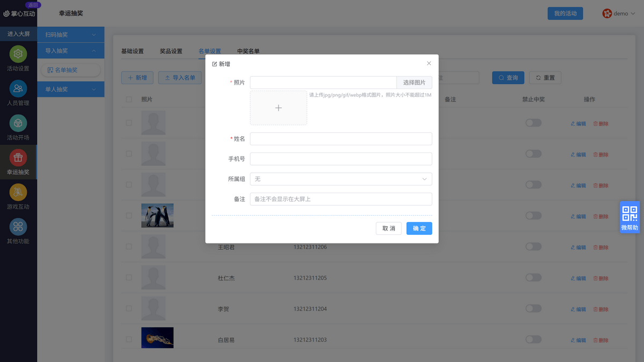Image resolution: width=644 pixels, height=362 pixels.
Task: Click the jellyfish photo thumbnail in 白居易 row
Action: (x=157, y=338)
